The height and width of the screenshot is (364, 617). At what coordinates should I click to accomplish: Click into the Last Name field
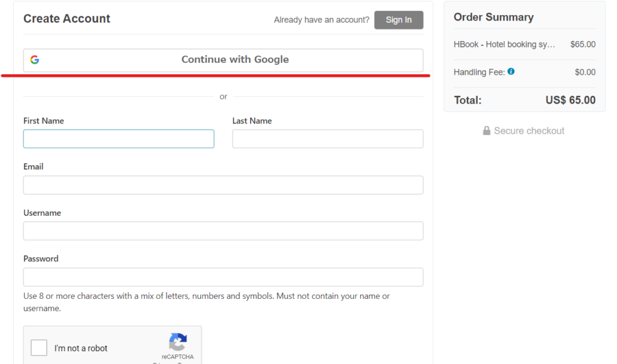327,139
